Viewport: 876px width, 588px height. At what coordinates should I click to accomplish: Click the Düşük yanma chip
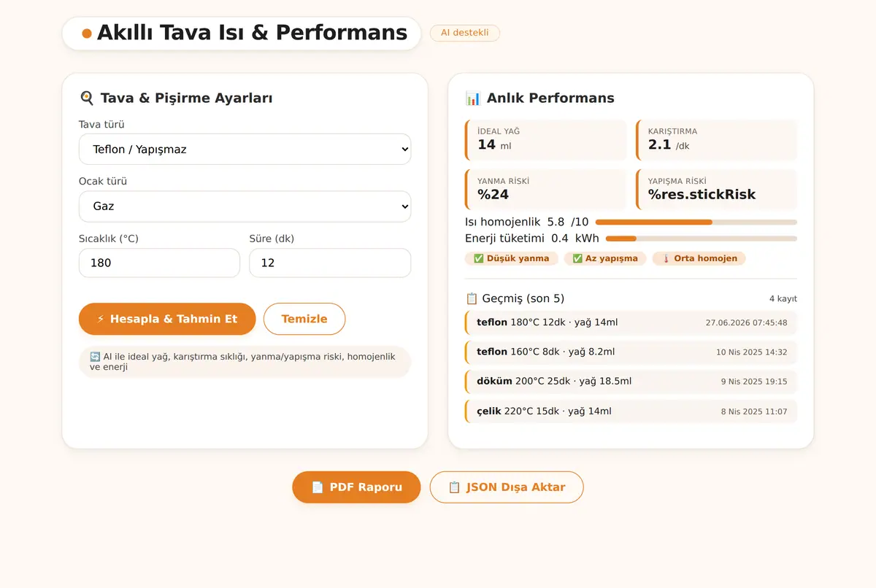512,258
